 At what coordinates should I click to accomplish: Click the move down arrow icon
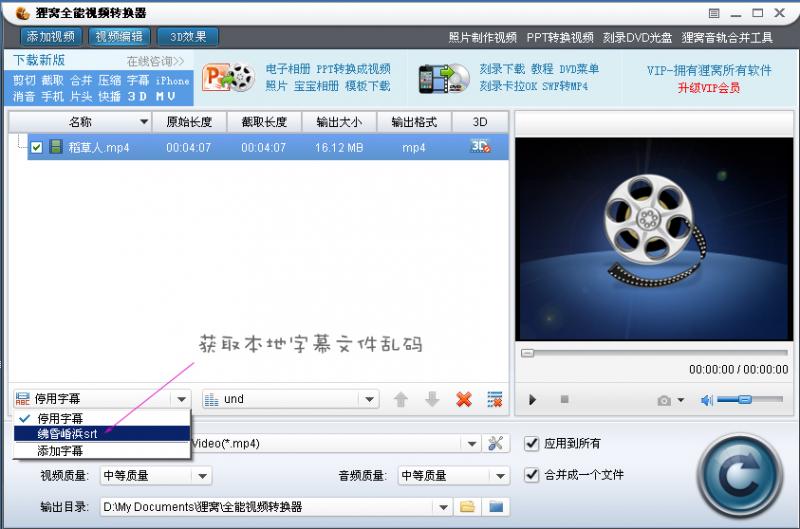coord(432,399)
